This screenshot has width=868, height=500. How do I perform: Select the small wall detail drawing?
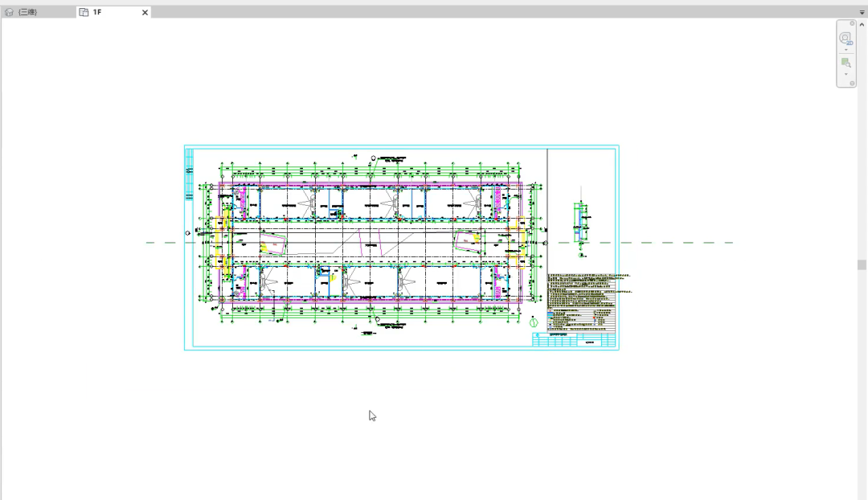(x=581, y=223)
